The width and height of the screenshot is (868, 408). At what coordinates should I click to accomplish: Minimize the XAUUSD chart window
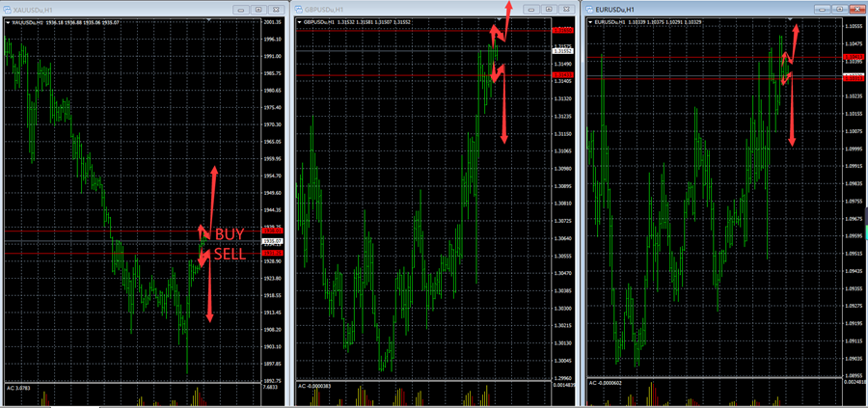tap(241, 9)
